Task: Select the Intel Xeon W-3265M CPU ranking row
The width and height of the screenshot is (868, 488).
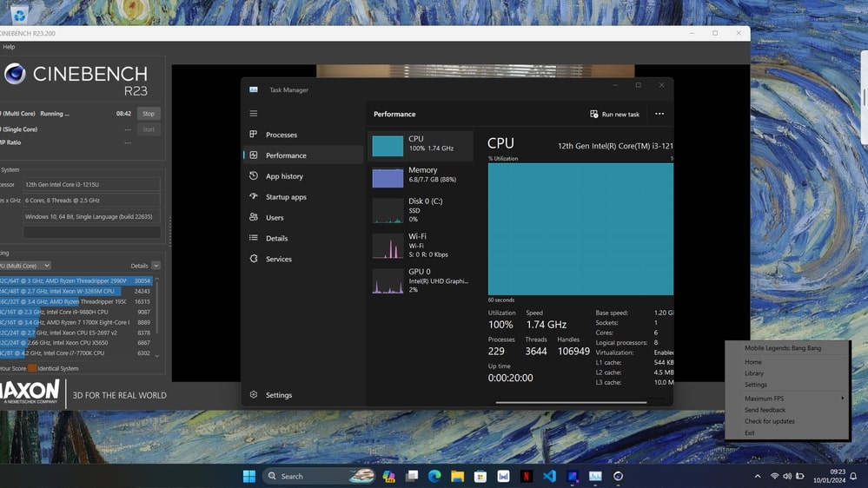Action: point(76,291)
